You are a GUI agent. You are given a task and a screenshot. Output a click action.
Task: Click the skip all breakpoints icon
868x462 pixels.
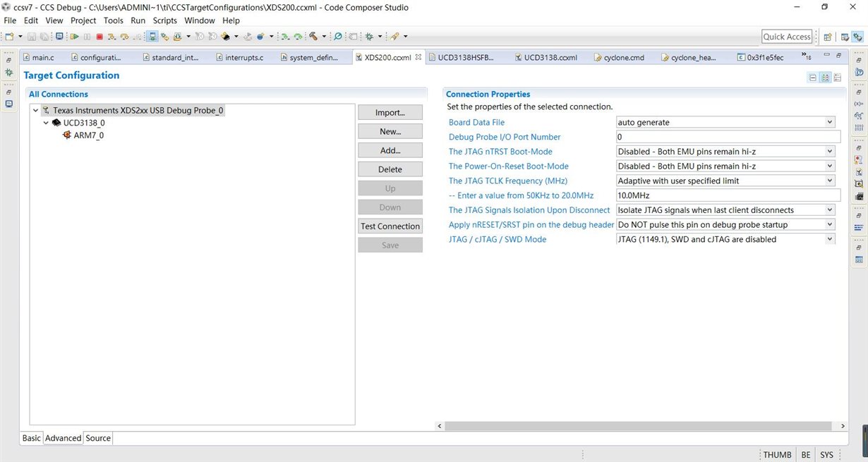coord(337,36)
